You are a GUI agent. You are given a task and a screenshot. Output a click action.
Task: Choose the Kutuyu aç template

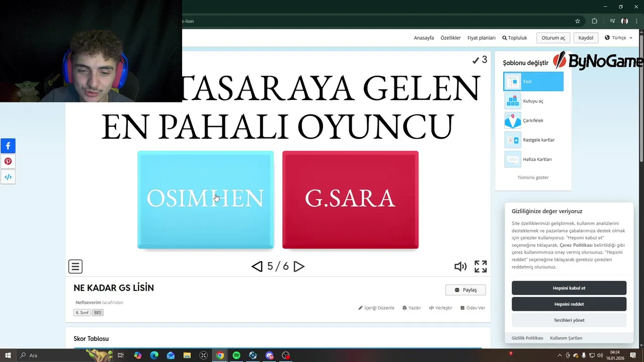click(533, 101)
